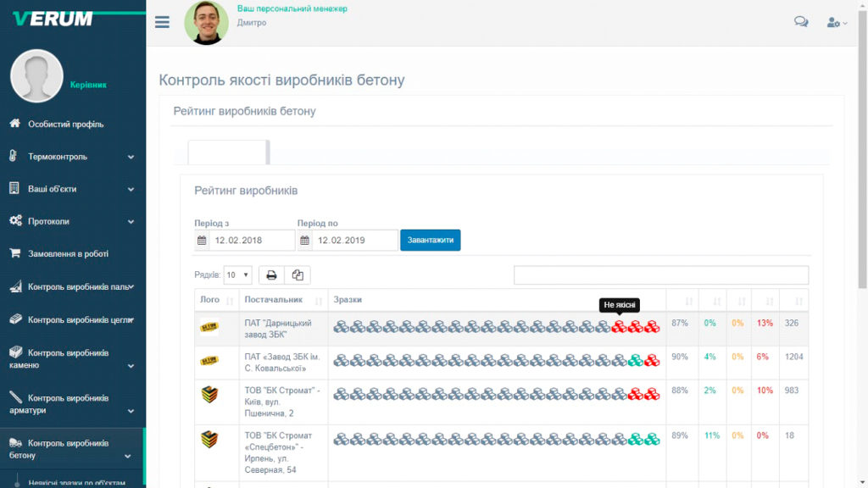This screenshot has width=868, height=488.
Task: Click the print table icon
Action: click(x=271, y=275)
